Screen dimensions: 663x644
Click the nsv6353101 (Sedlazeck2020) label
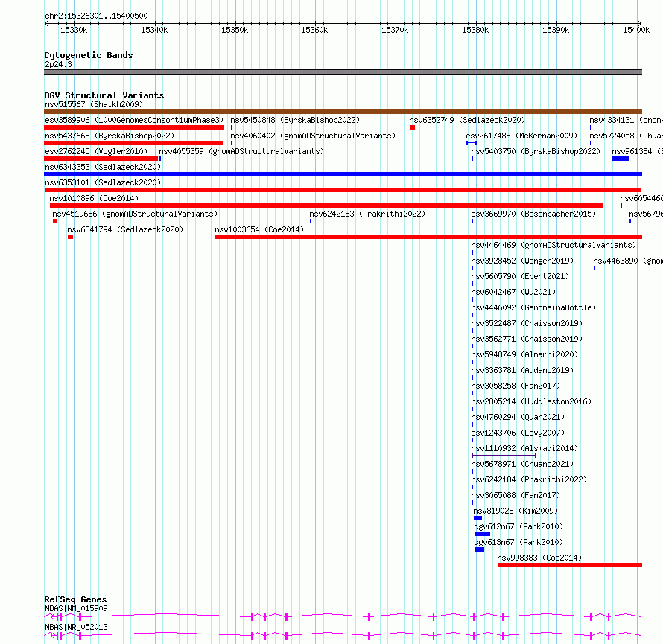point(103,182)
